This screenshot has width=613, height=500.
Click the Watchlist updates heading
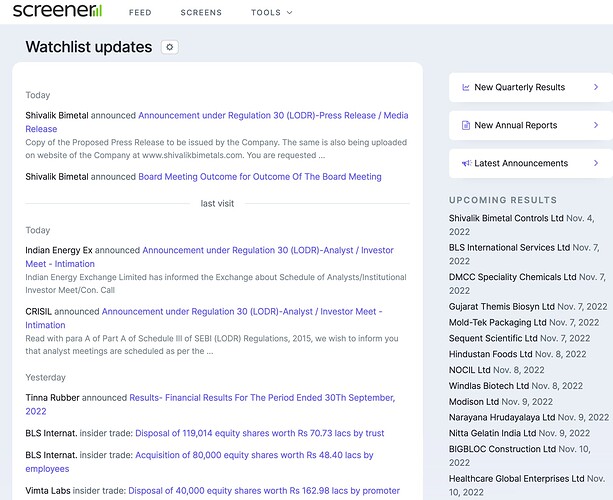[x=89, y=47]
